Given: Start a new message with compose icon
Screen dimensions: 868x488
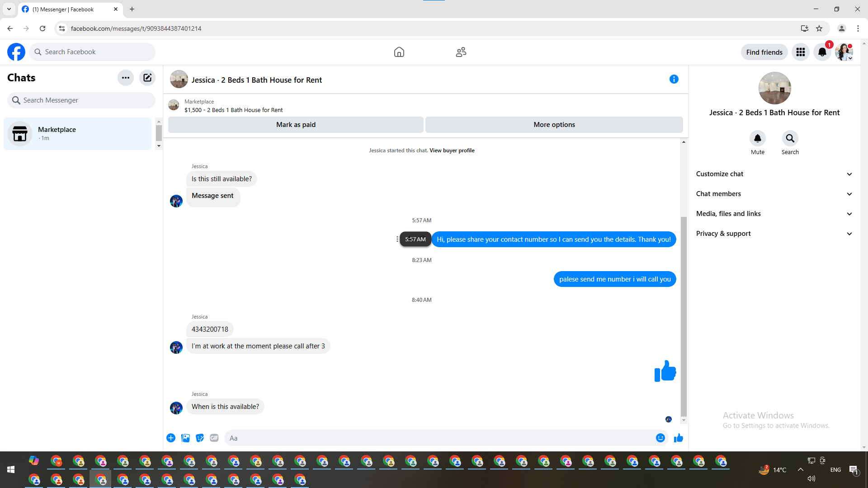Looking at the screenshot, I should coord(147,78).
